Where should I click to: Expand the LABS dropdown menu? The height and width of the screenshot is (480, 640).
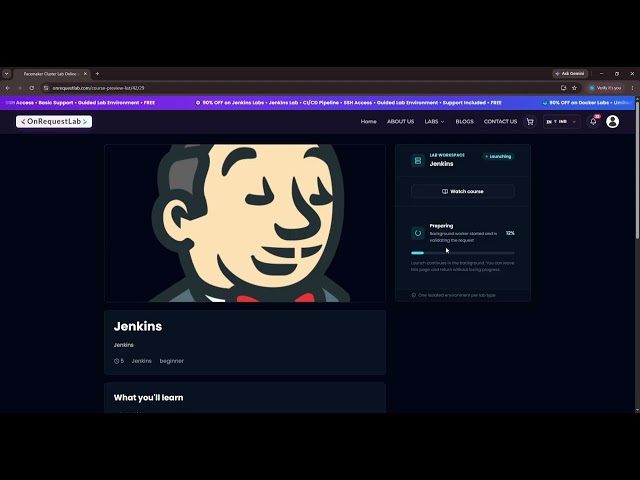tap(434, 122)
